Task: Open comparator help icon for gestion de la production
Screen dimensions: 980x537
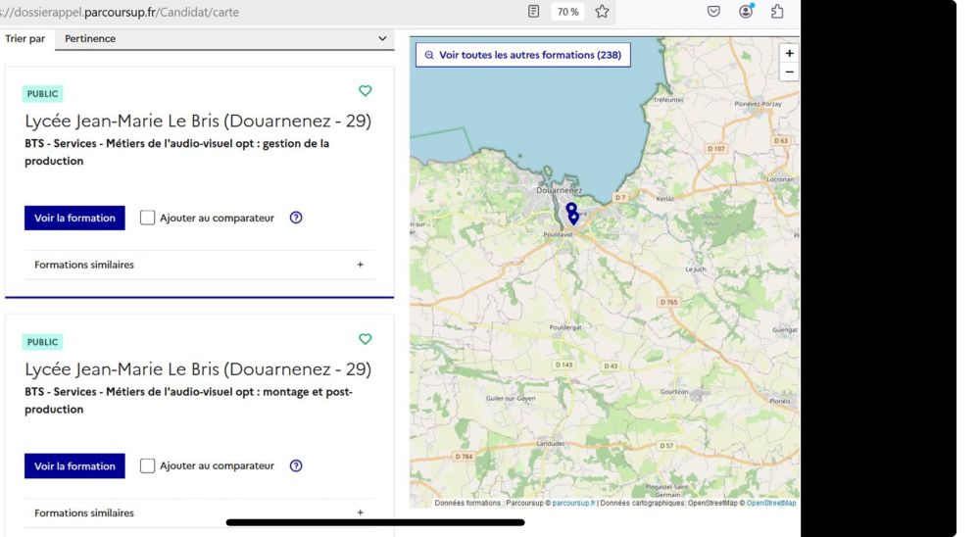Action: tap(296, 218)
